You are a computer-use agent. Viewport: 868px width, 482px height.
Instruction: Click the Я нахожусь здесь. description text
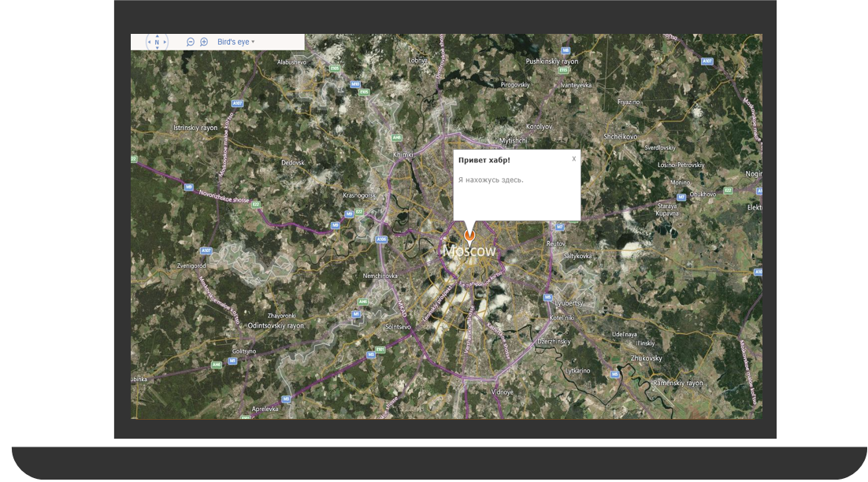click(x=491, y=180)
